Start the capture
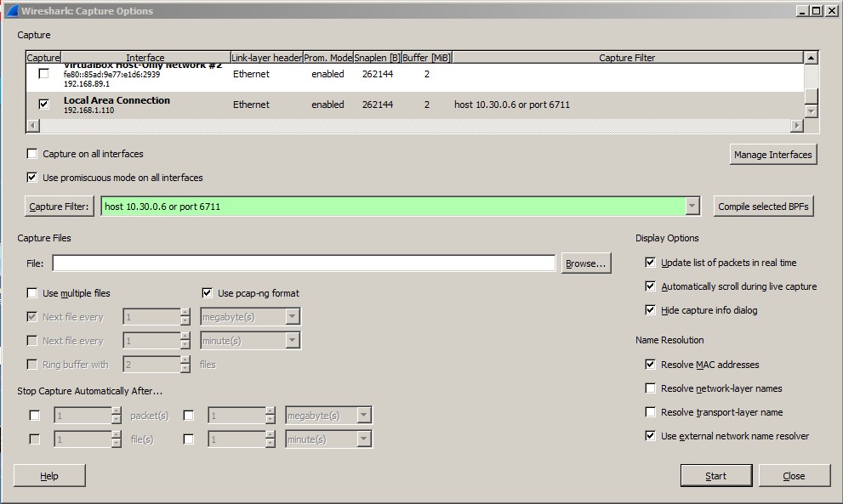Screen dimensions: 843x504 pos(716,475)
